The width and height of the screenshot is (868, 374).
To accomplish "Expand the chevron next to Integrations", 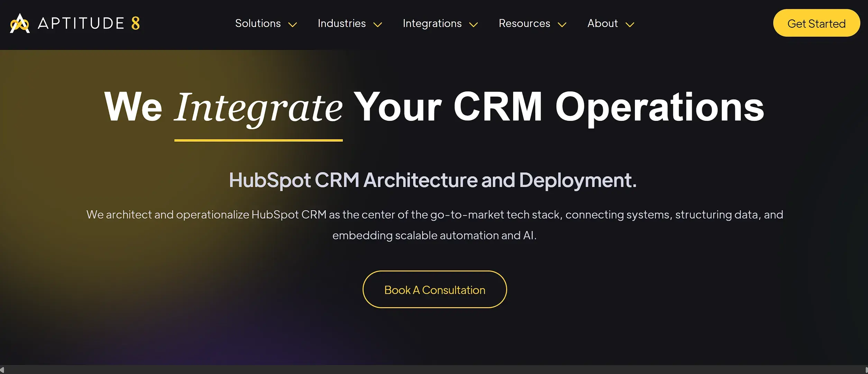I will coord(474,25).
